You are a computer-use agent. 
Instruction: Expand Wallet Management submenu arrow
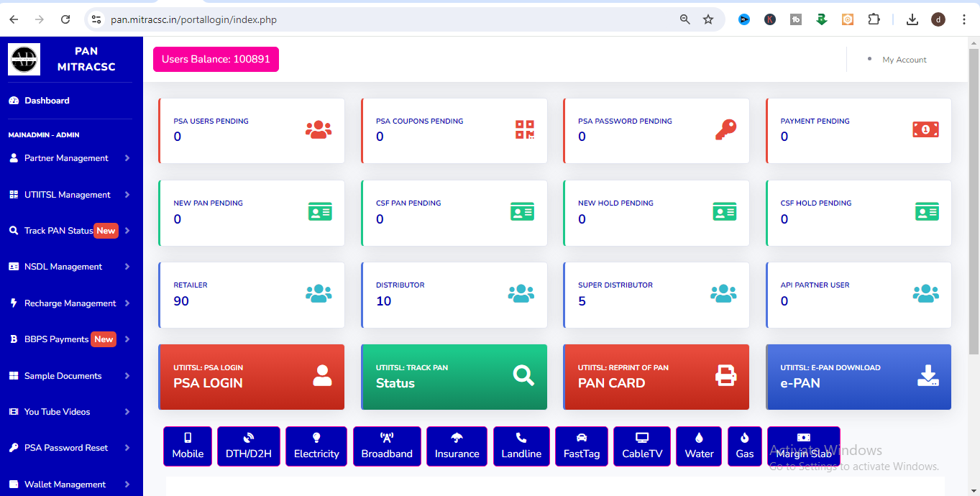tap(127, 484)
